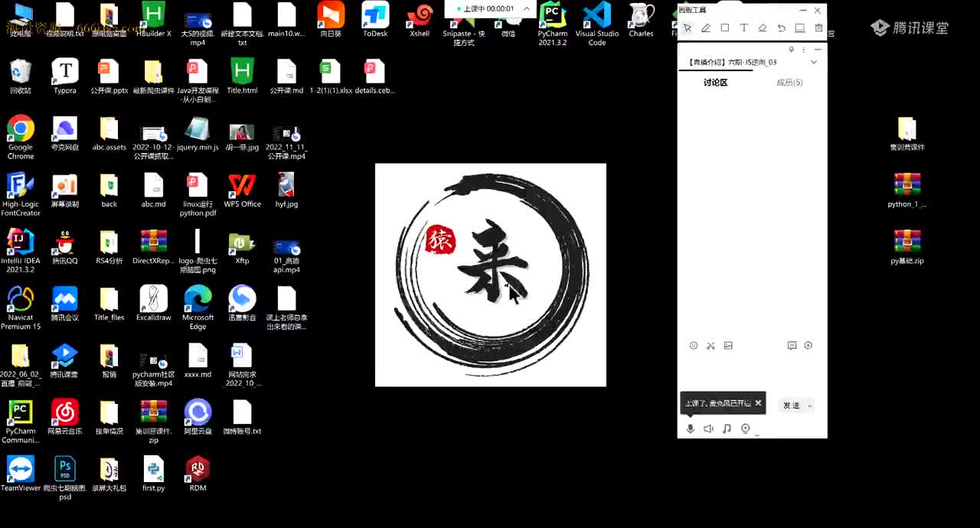Toggle the speaker volume icon
The width and height of the screenshot is (980, 528).
tap(708, 429)
